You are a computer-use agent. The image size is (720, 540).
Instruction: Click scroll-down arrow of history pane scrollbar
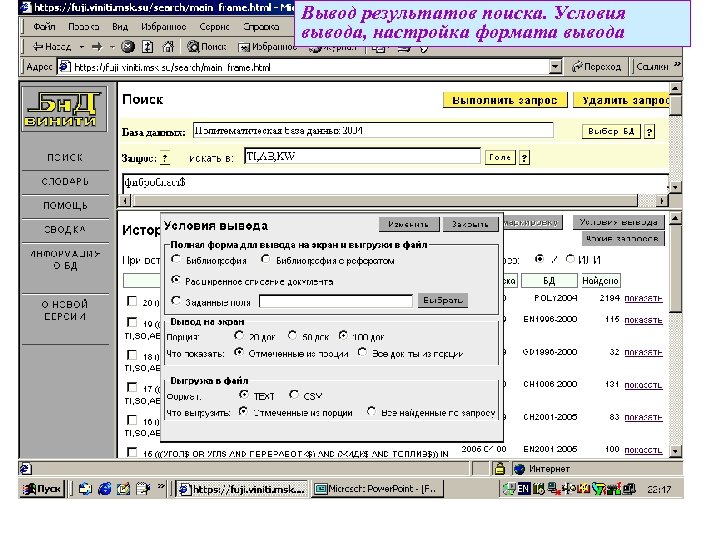tap(675, 451)
